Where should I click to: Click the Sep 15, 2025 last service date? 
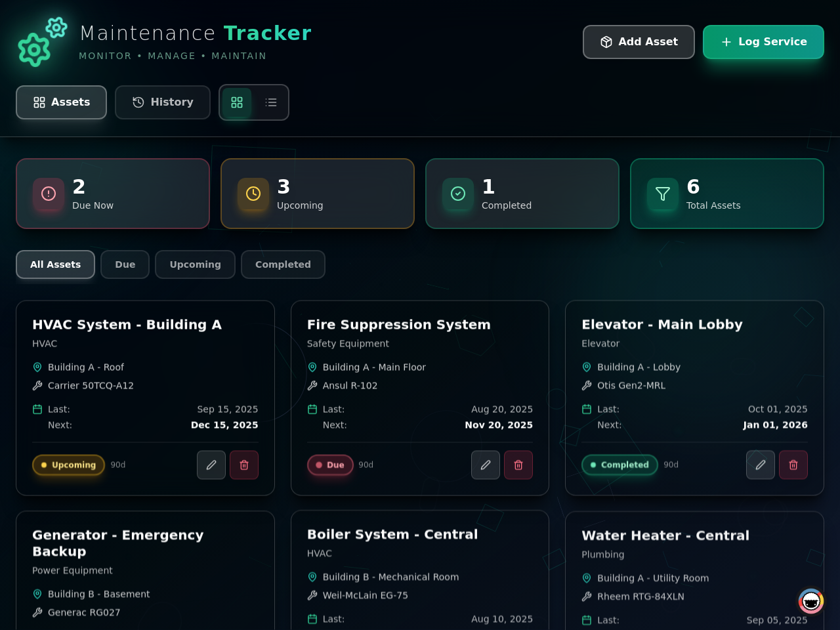[228, 409]
